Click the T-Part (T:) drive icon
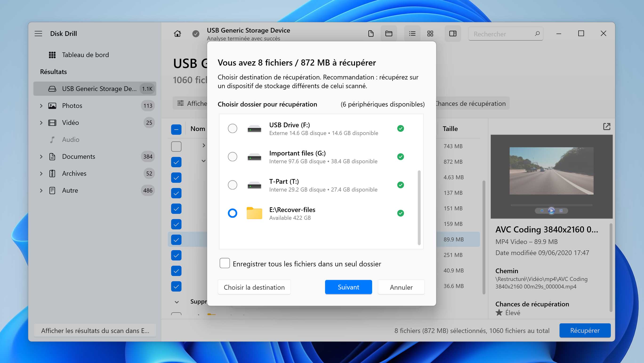The width and height of the screenshot is (644, 363). (x=254, y=185)
